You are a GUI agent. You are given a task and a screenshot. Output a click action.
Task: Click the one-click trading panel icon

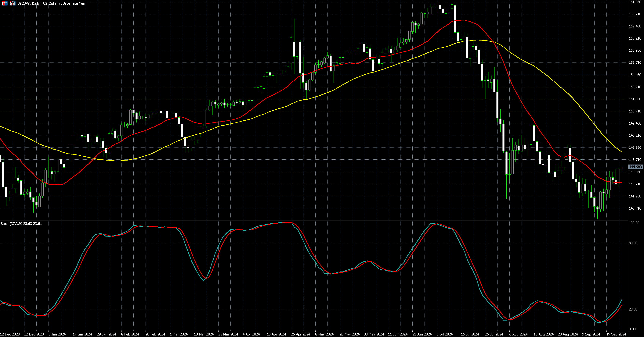[x=13, y=3]
